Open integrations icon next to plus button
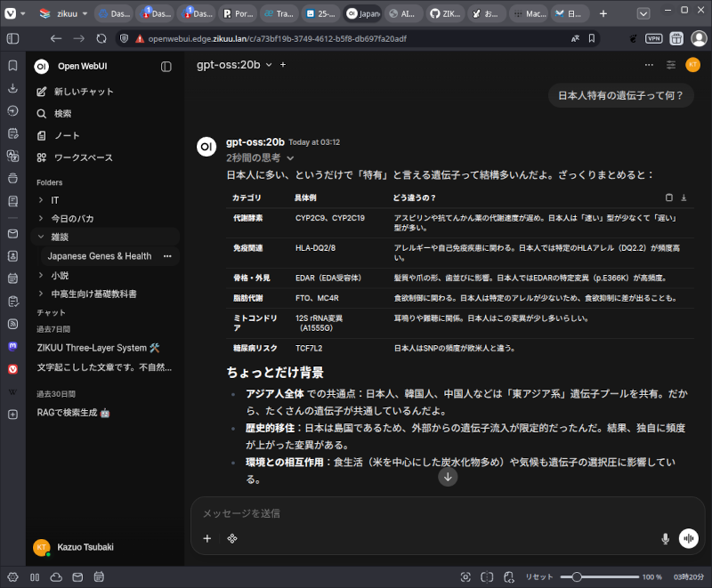 point(231,538)
